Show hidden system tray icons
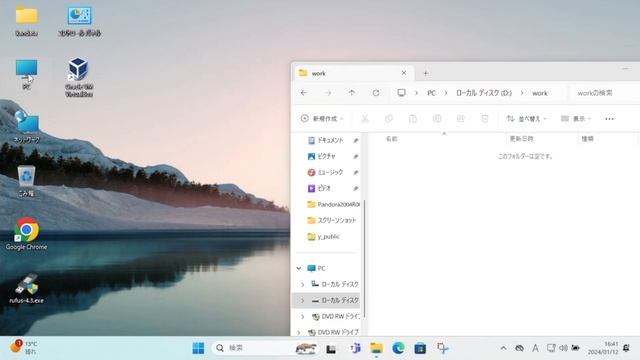This screenshot has height=360, width=640. pyautogui.click(x=503, y=348)
